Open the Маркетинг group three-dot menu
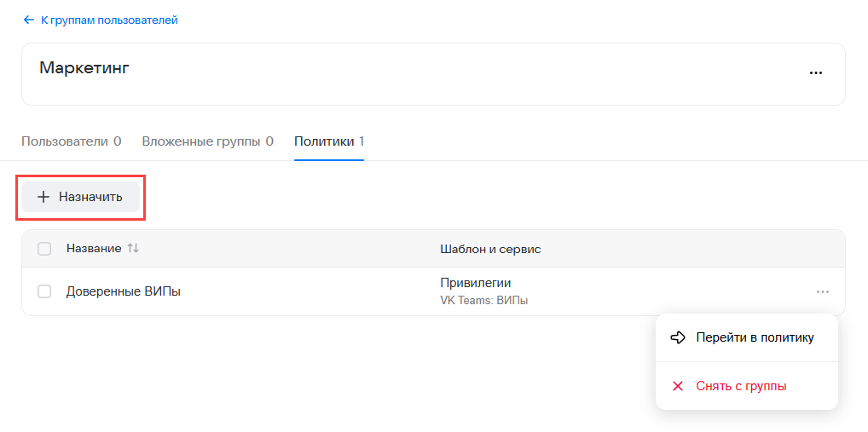The width and height of the screenshot is (868, 432). 816,73
